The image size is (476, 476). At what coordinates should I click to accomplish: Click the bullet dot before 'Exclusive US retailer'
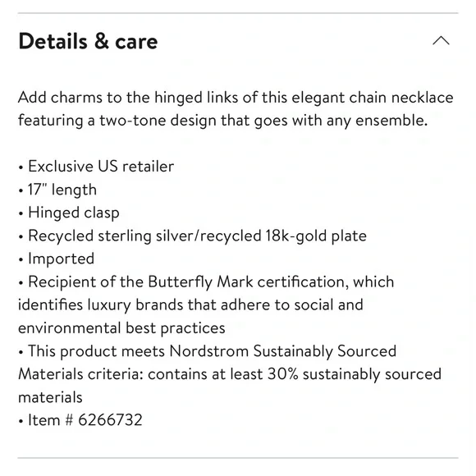21,167
